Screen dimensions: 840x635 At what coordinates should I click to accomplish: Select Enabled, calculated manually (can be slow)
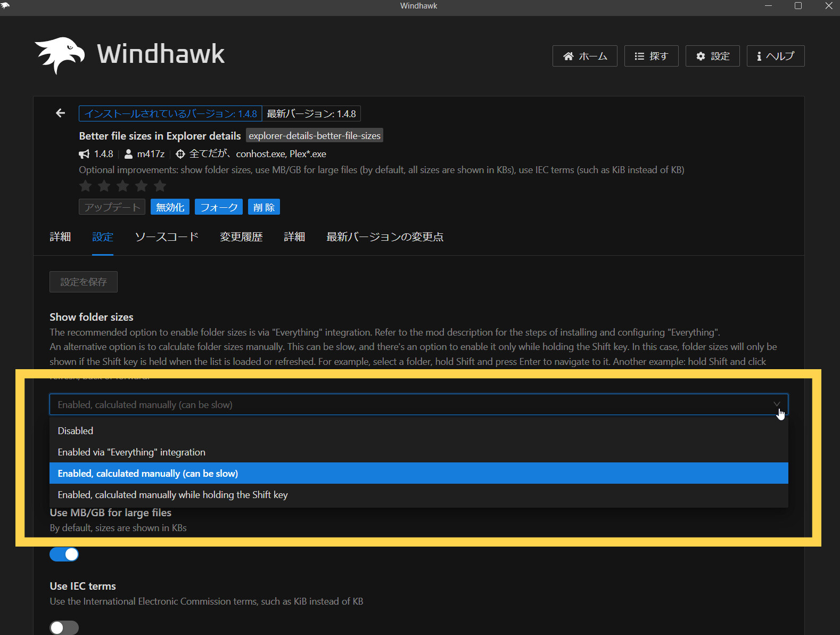tap(418, 473)
